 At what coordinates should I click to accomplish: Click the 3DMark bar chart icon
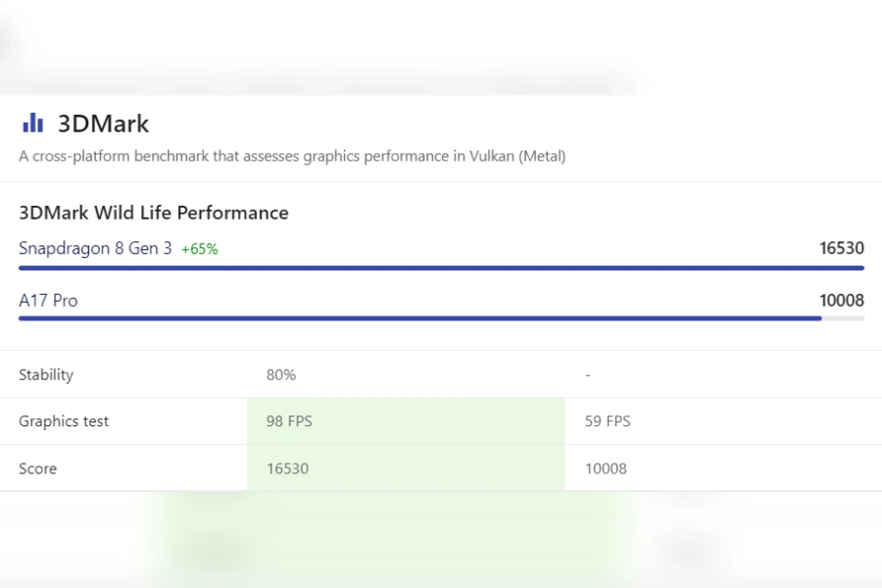click(x=32, y=122)
